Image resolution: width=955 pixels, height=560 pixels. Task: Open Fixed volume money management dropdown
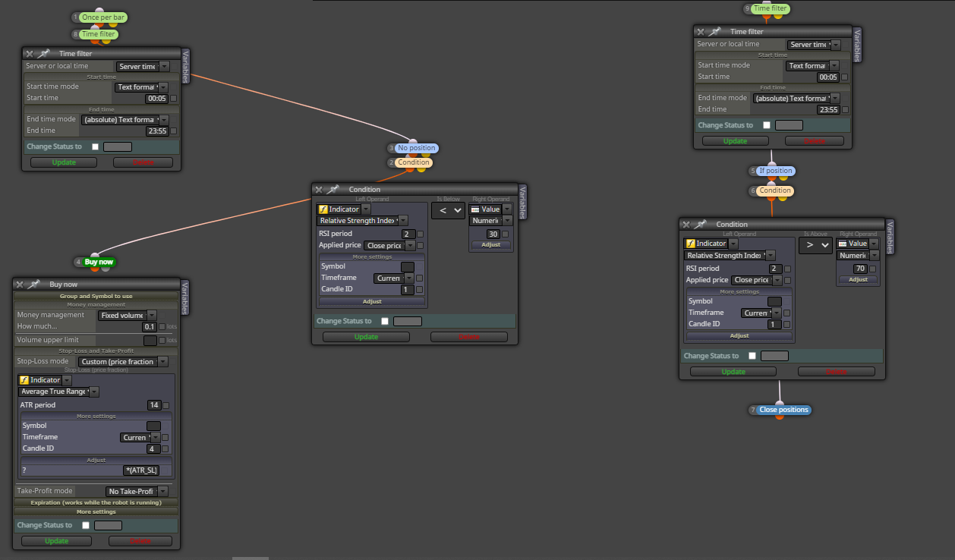click(x=127, y=315)
